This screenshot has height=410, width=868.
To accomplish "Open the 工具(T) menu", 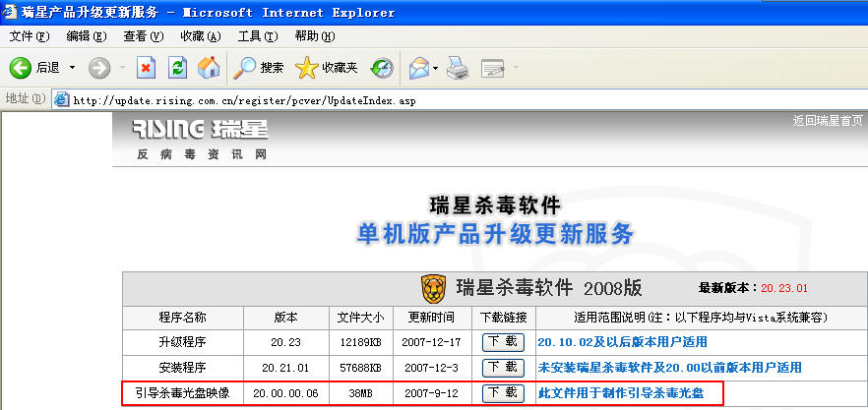I will 258,36.
